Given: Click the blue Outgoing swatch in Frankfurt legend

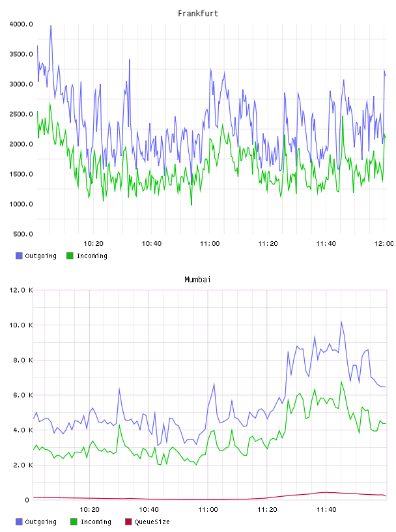Looking at the screenshot, I should click(x=19, y=256).
